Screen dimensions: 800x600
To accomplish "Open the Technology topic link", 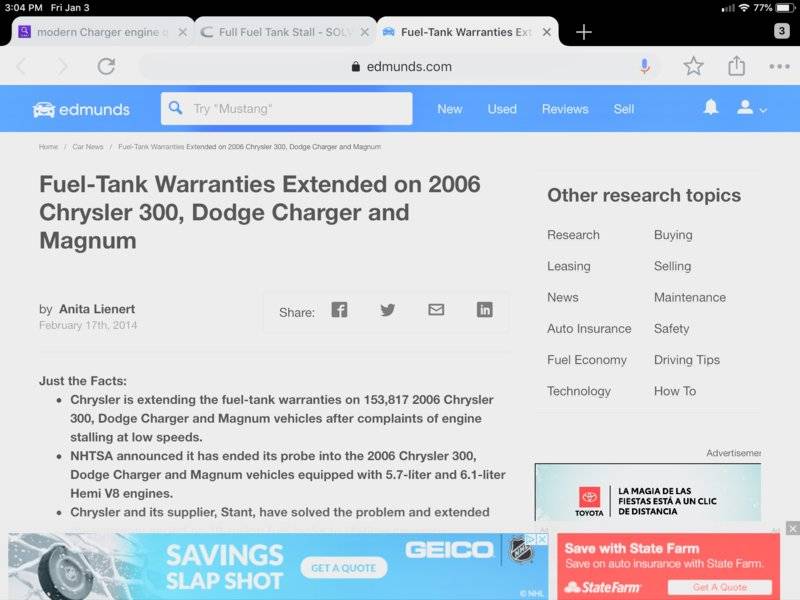I will coord(579,391).
